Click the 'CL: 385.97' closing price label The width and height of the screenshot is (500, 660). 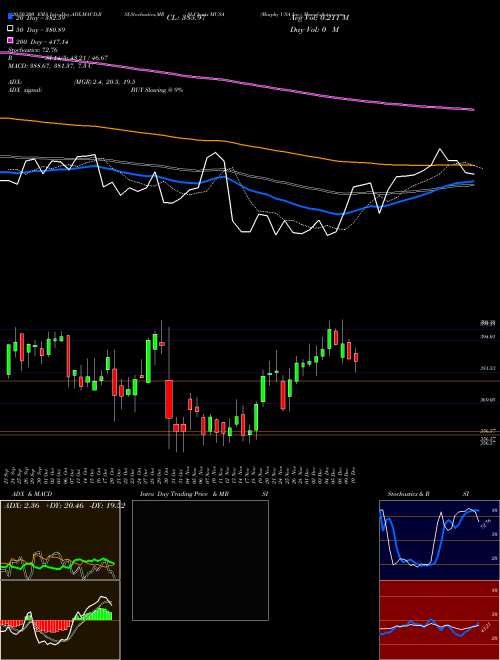coord(186,18)
